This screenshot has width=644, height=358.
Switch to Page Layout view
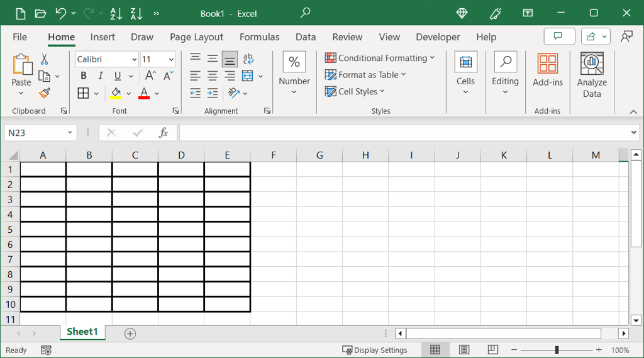[464, 350]
